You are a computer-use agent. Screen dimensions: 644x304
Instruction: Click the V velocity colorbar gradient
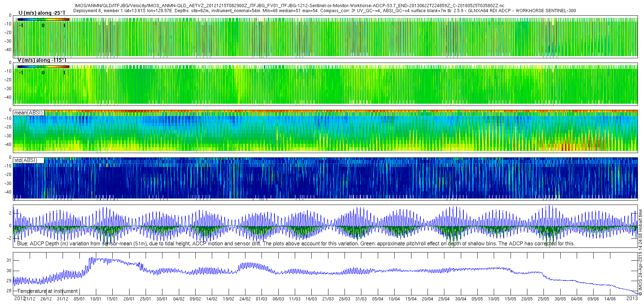43,67
